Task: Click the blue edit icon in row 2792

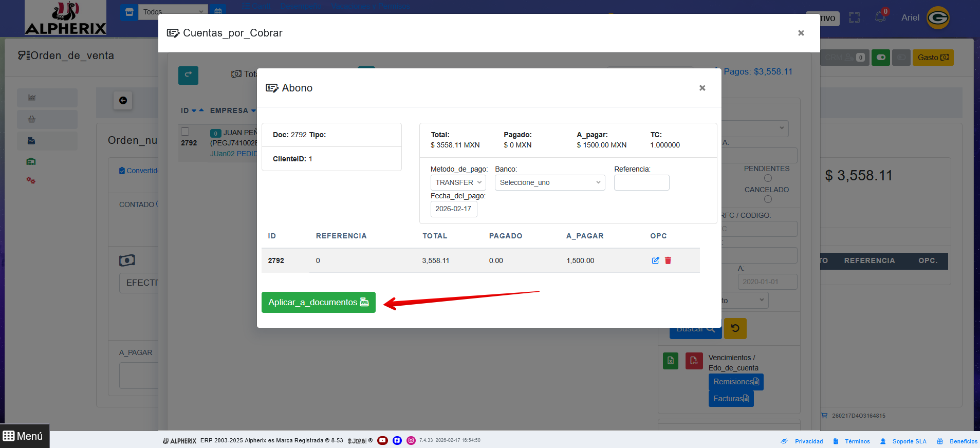Action: pos(655,260)
